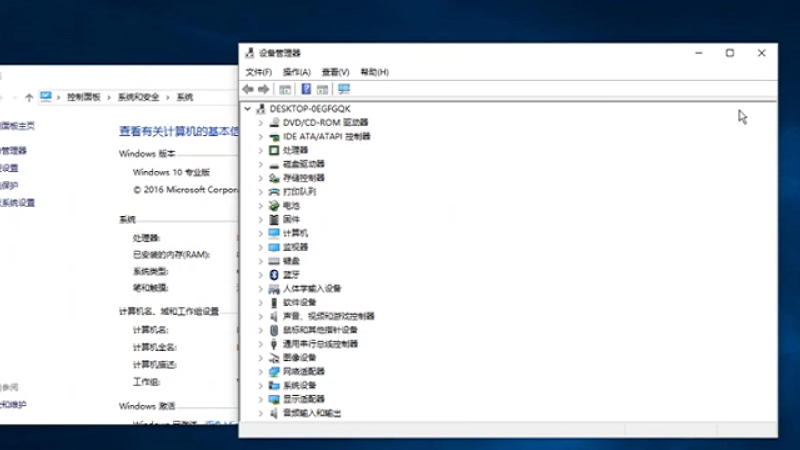Image resolution: width=800 pixels, height=450 pixels.
Task: Open the 文件(F) menu
Action: pos(259,72)
